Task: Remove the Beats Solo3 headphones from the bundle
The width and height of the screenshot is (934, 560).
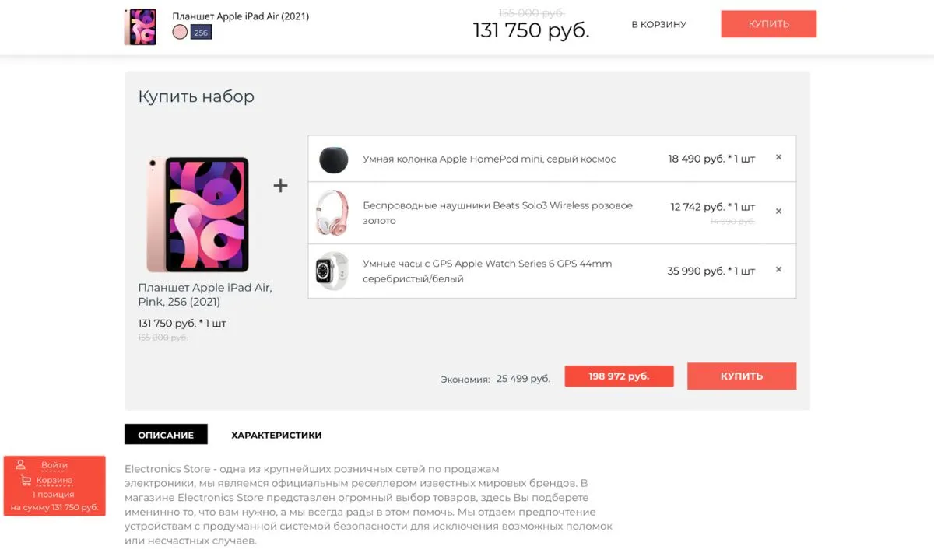Action: tap(778, 212)
